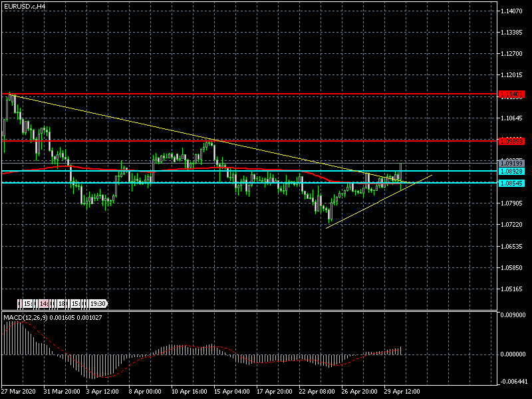Click the 1.05850 price scale value

[x=511, y=268]
